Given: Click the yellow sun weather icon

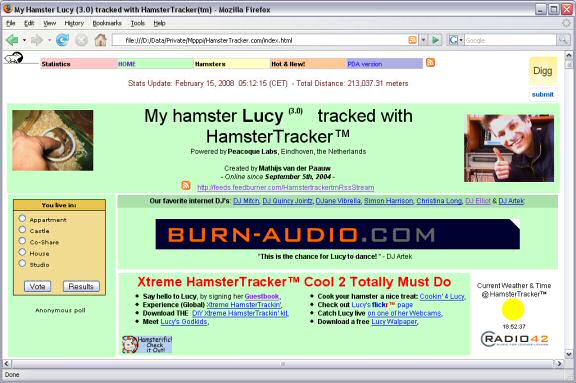Looking at the screenshot, I should [x=513, y=309].
